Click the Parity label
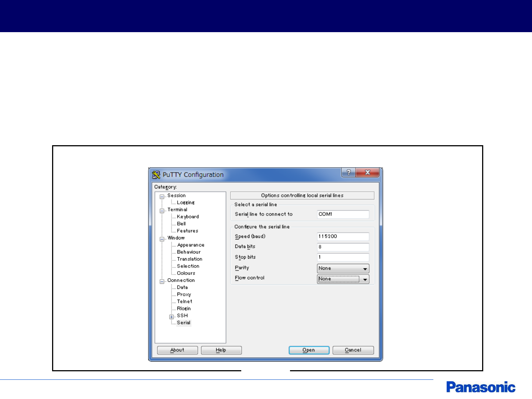Screen dimensions: 532x399 tap(242, 268)
